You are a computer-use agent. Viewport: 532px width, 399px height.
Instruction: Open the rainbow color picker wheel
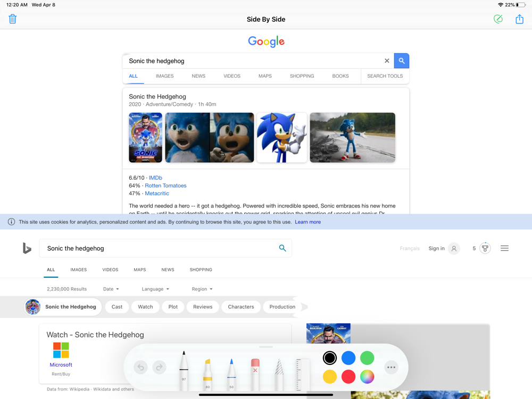coord(367,377)
